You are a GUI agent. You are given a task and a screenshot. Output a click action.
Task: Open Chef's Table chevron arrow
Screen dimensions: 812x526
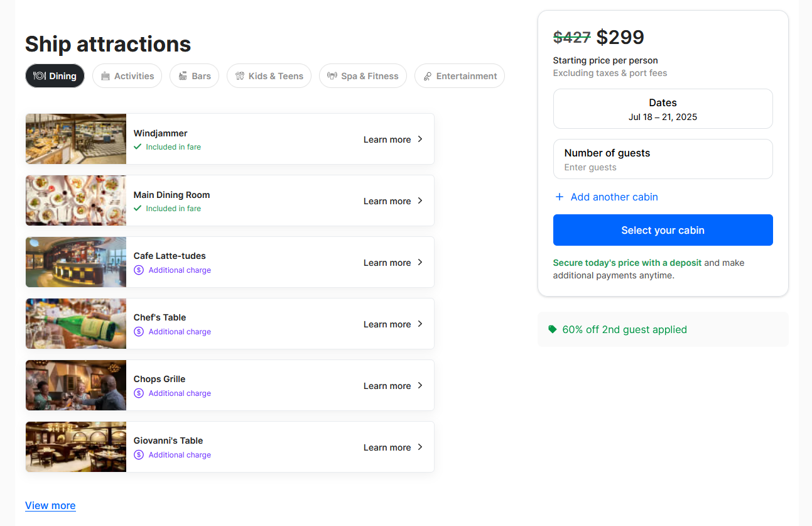[420, 324]
